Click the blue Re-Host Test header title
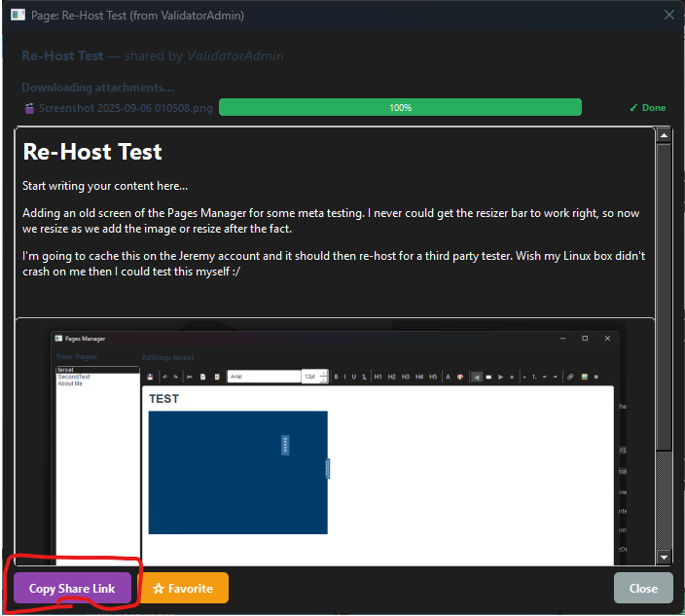The width and height of the screenshot is (685, 616). (x=62, y=55)
